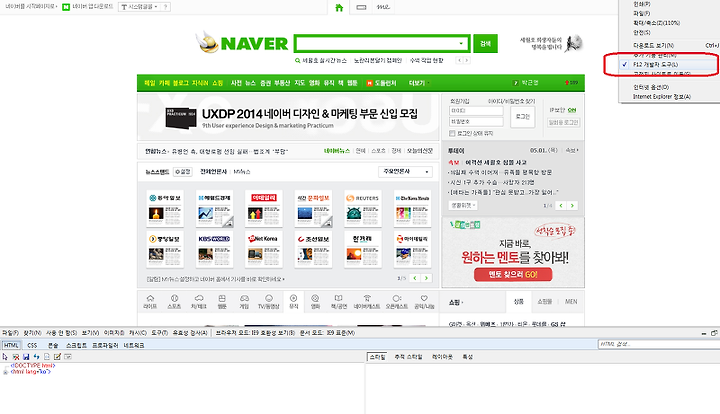Click the 로그인 button
This screenshot has height=414, width=720.
[523, 117]
